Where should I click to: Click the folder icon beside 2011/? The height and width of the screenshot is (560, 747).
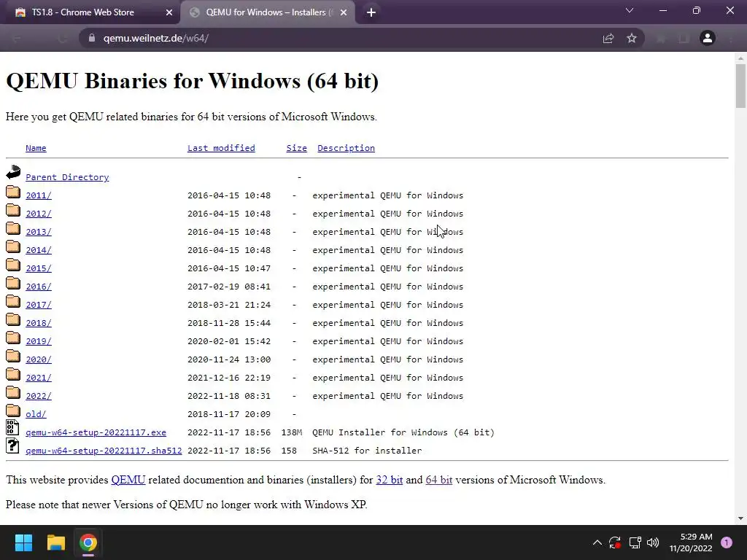coord(13,192)
